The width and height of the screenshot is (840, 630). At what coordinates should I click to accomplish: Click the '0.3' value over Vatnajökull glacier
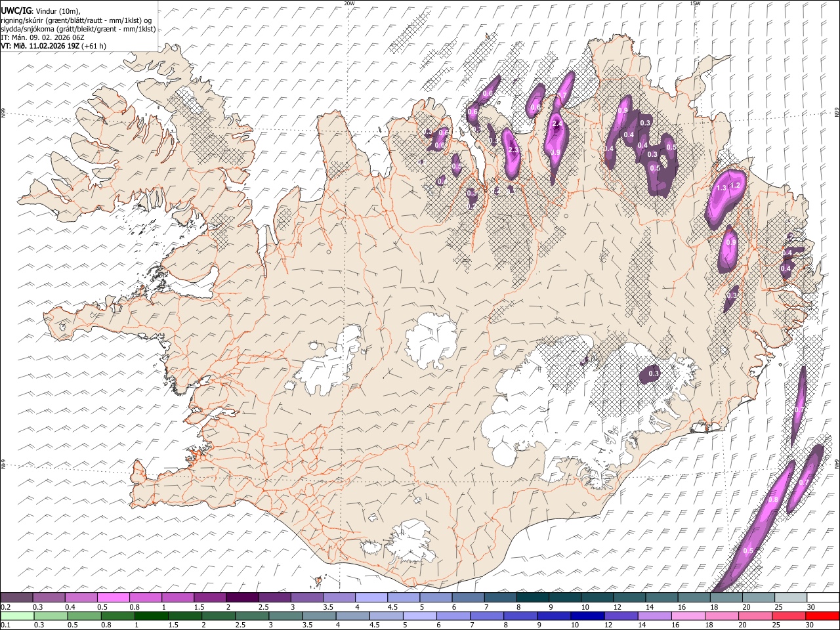pyautogui.click(x=653, y=373)
